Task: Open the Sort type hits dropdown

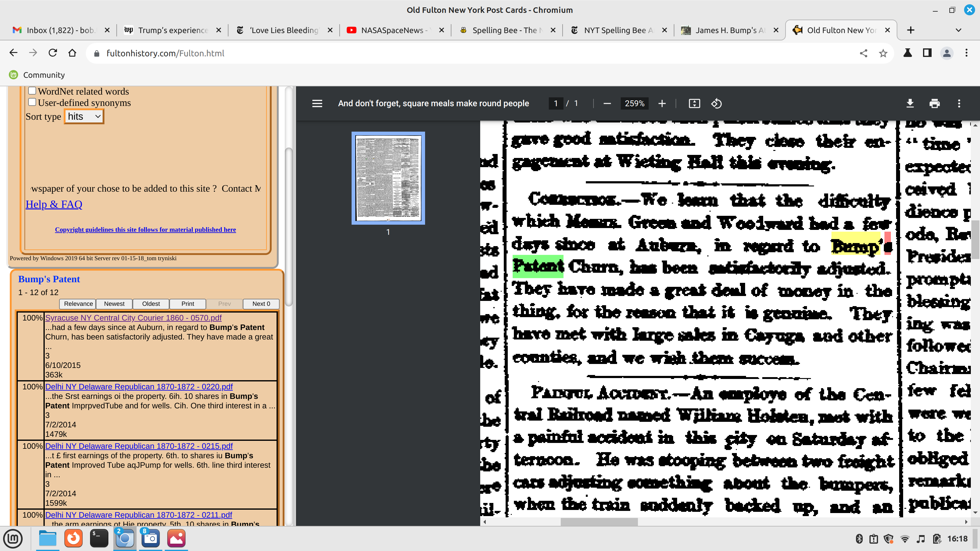Action: coord(84,116)
